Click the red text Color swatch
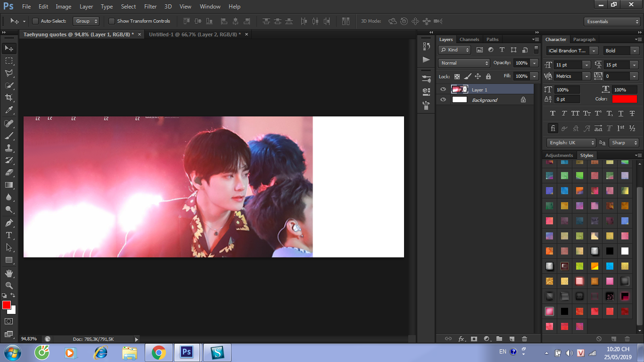The width and height of the screenshot is (644, 362). pyautogui.click(x=624, y=99)
